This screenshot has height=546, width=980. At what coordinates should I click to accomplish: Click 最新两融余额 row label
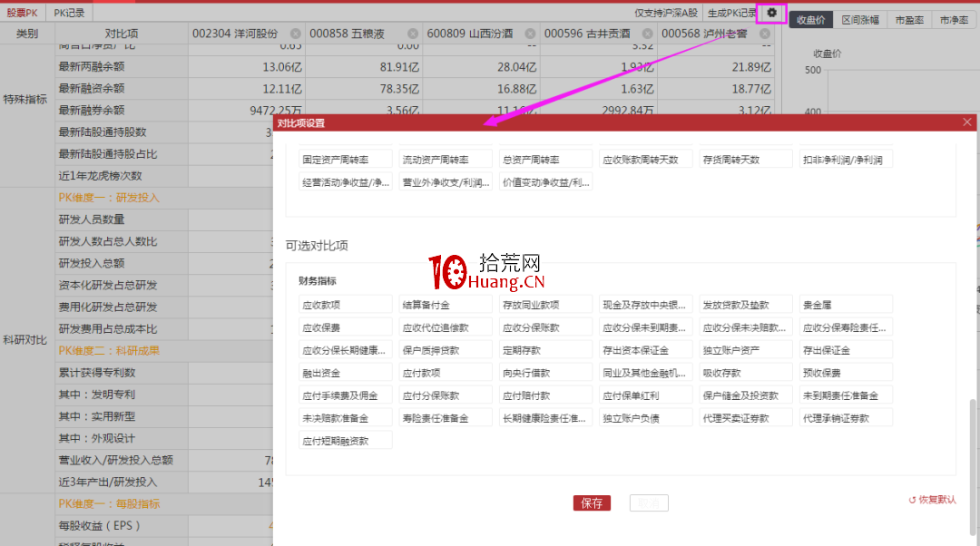click(92, 66)
